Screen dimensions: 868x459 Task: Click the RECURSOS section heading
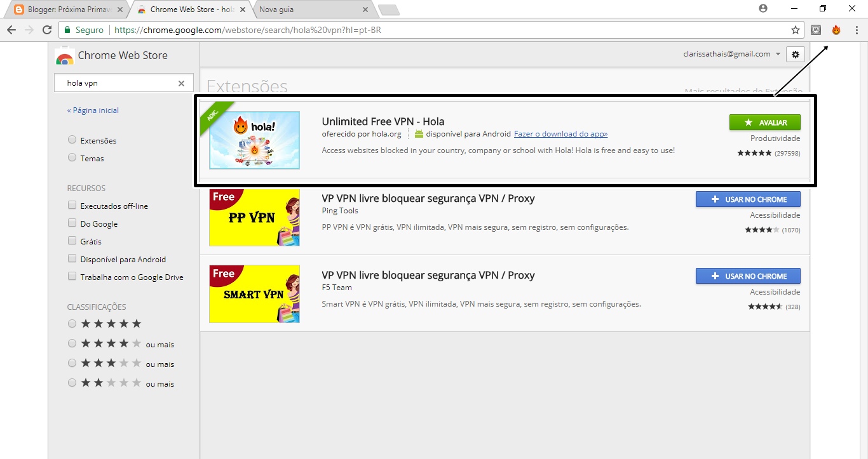click(86, 189)
